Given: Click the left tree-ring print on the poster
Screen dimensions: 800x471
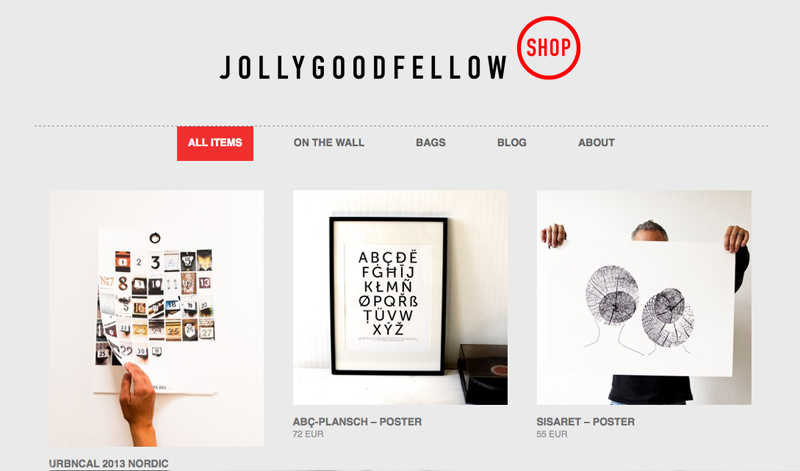Looking at the screenshot, I should tap(611, 294).
